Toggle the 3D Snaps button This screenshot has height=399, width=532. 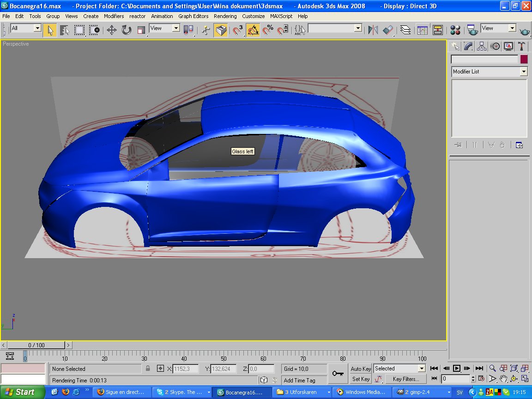click(238, 30)
